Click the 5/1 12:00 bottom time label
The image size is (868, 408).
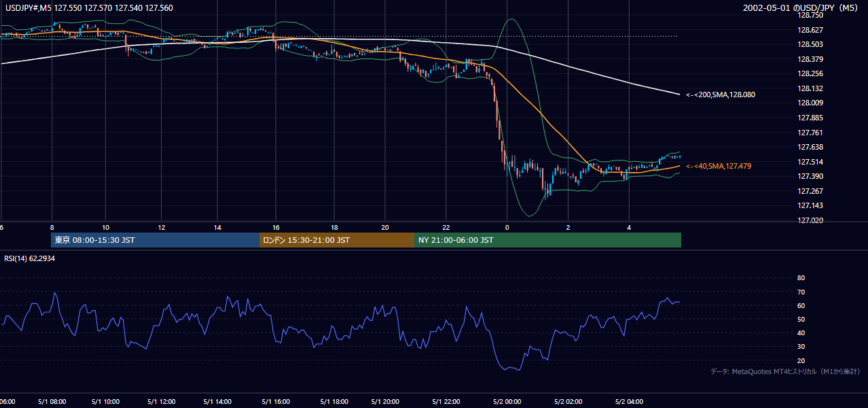(162, 402)
